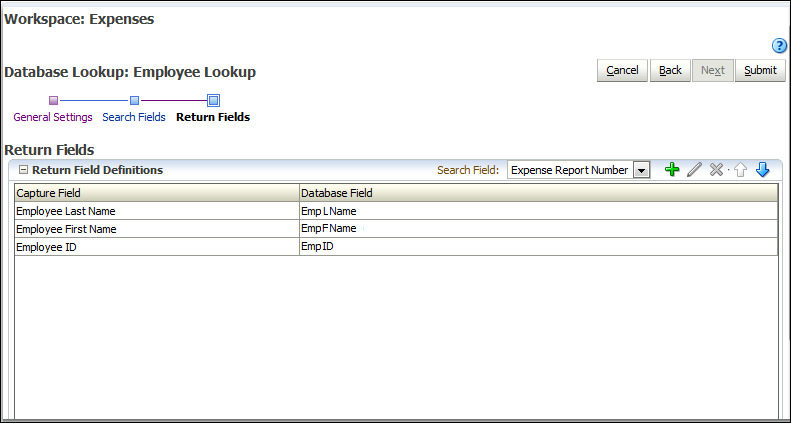Go to General Settings step

click(53, 117)
